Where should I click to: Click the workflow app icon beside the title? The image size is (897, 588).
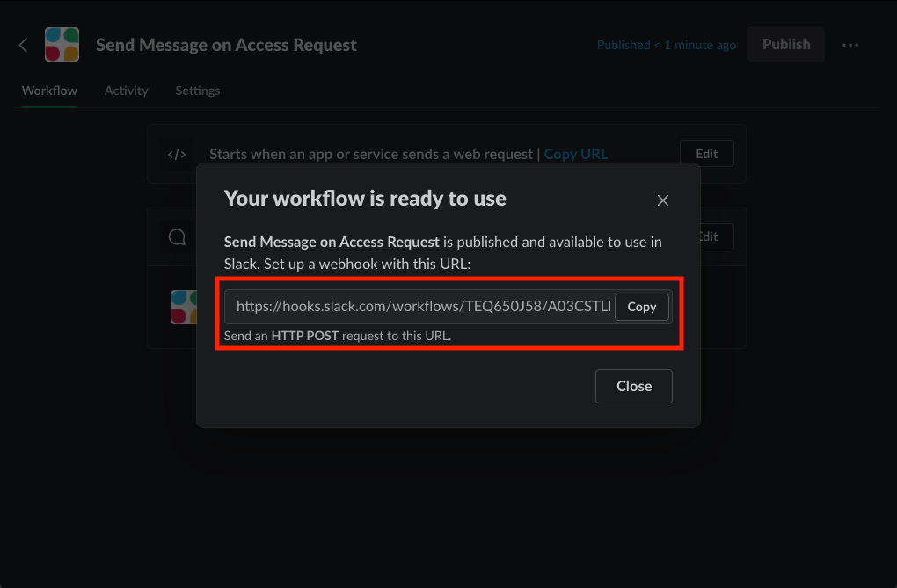point(62,44)
